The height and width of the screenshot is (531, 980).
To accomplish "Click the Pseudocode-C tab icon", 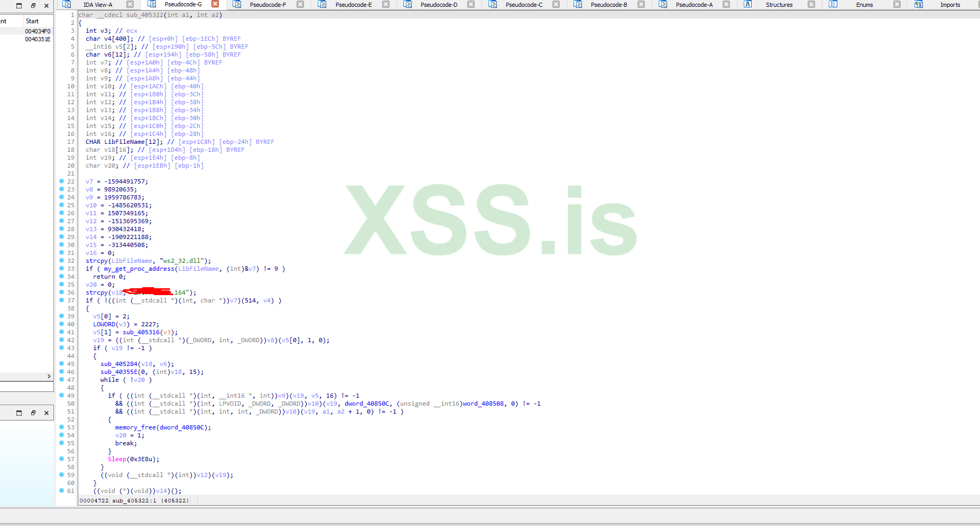I will pos(493,4).
